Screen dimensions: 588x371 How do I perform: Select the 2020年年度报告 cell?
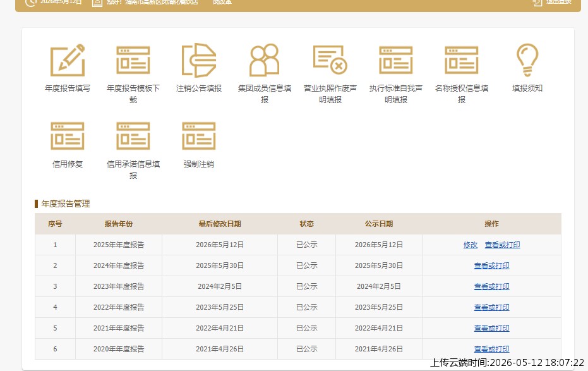[x=119, y=349]
